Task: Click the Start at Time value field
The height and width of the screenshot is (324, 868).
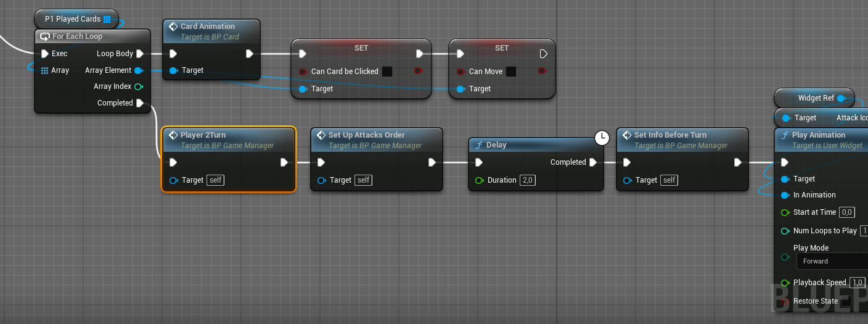Action: tap(847, 212)
